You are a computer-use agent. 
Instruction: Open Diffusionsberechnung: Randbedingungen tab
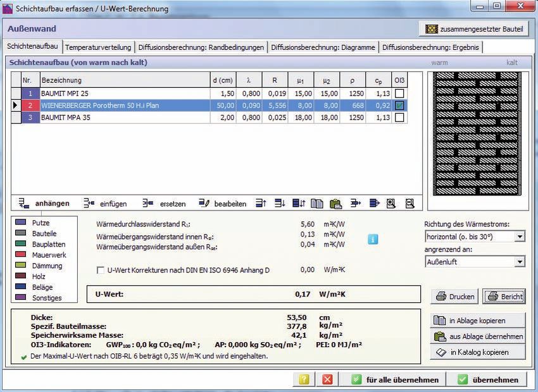point(201,47)
